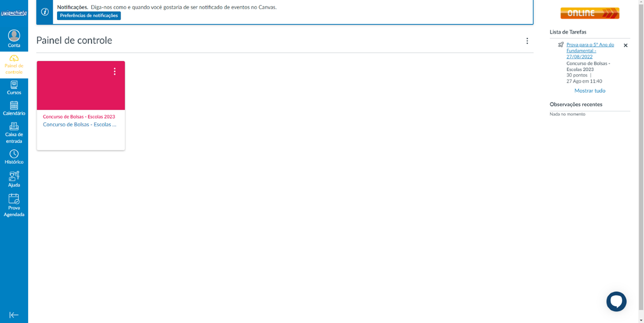Collapse the navigation sidebar arrow

coord(14,315)
